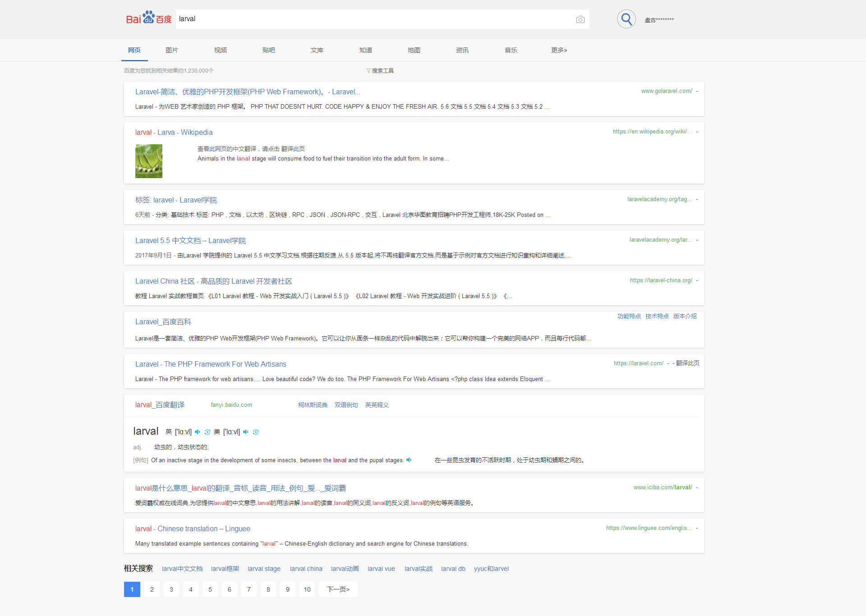Open Wikipedia larva thumbnail image

(149, 161)
